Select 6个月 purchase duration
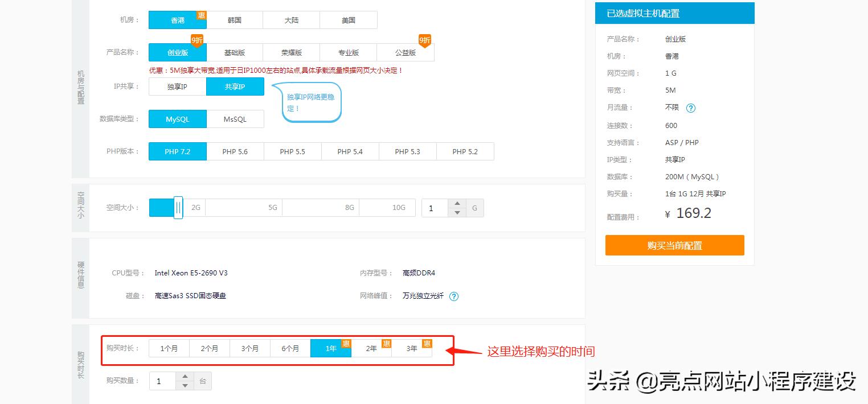Screen dimensions: 868x404 pos(290,348)
